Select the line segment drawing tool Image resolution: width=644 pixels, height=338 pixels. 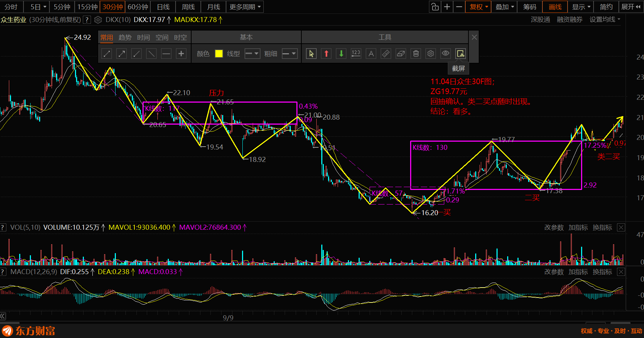107,54
